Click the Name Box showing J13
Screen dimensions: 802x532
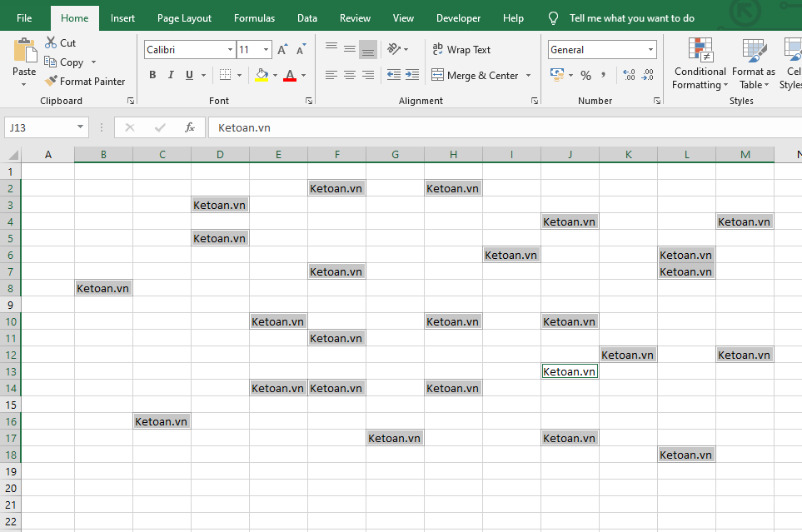click(x=39, y=127)
